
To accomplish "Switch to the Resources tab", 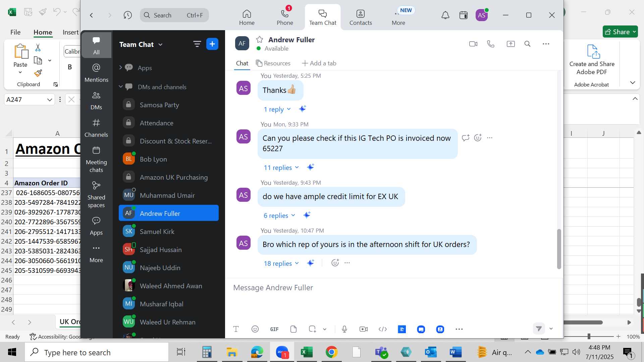I will (273, 63).
